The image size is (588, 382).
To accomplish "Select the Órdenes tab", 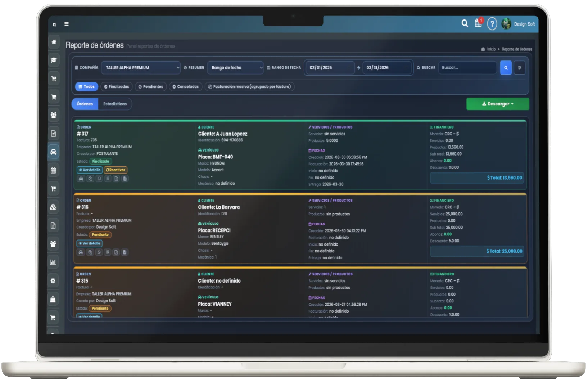I will (x=85, y=104).
